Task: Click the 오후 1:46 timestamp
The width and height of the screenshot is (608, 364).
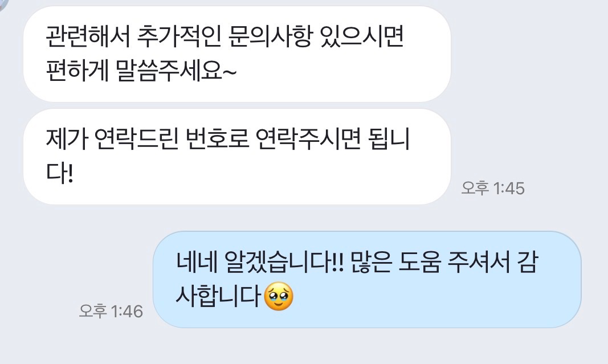Action: [x=111, y=311]
